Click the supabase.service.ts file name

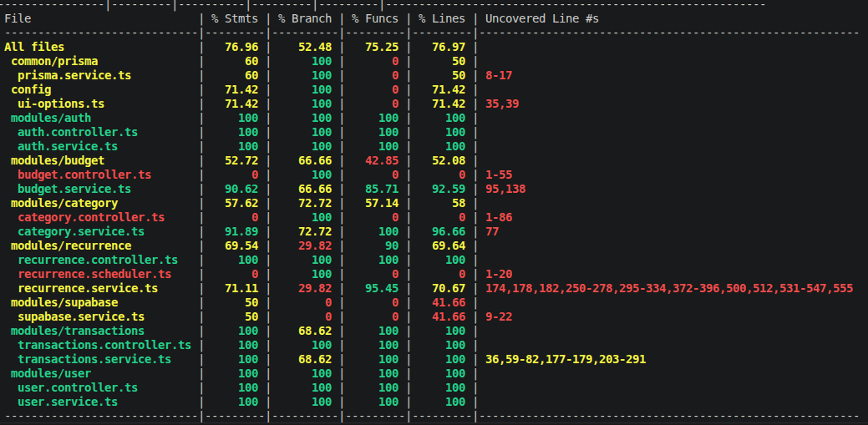point(81,316)
